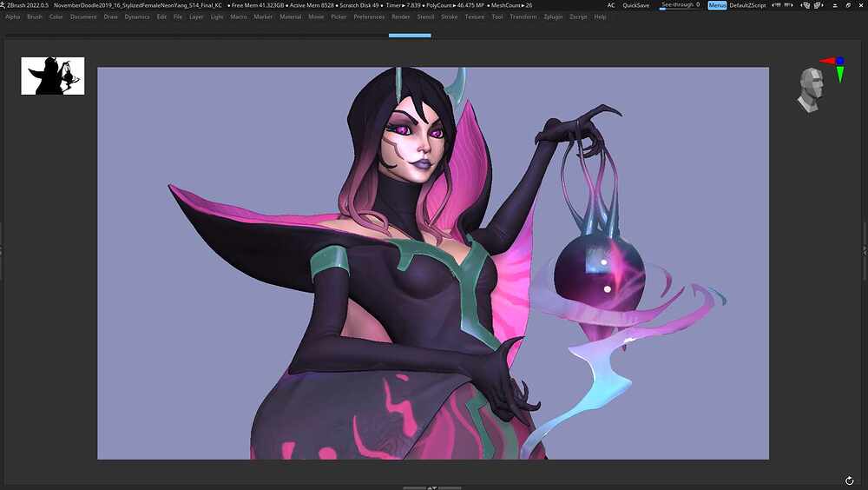This screenshot has width=868, height=490.
Task: Click the rotate arrow icon at bottom right
Action: coord(849,480)
